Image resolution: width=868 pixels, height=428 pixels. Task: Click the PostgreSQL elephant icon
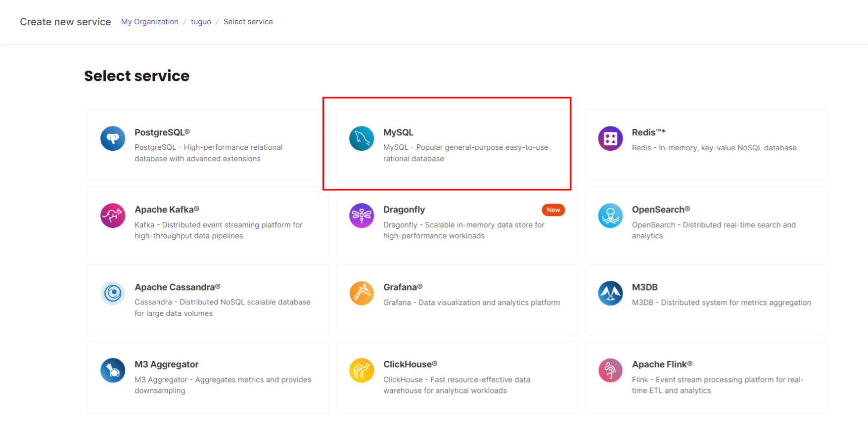[x=113, y=138]
